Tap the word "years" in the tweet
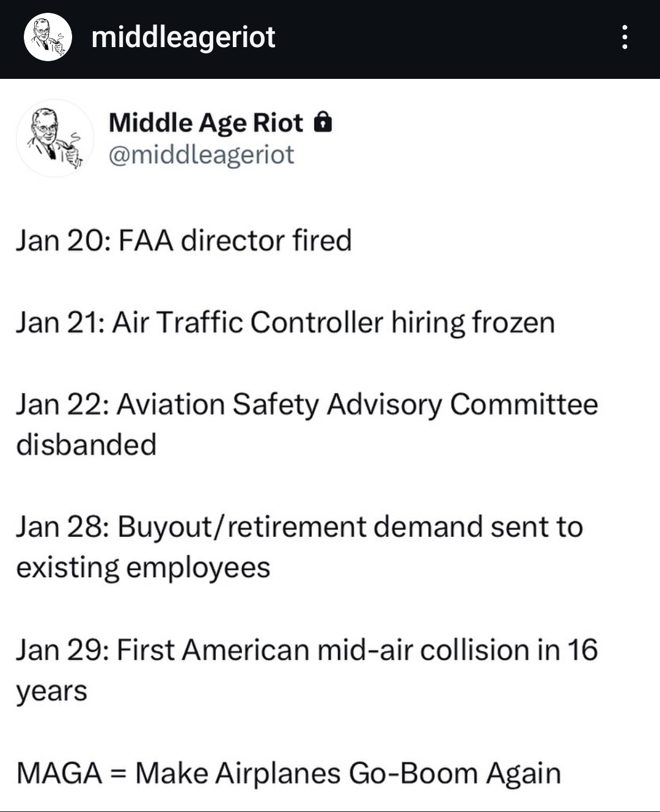Image resolution: width=660 pixels, height=812 pixels. 52,692
